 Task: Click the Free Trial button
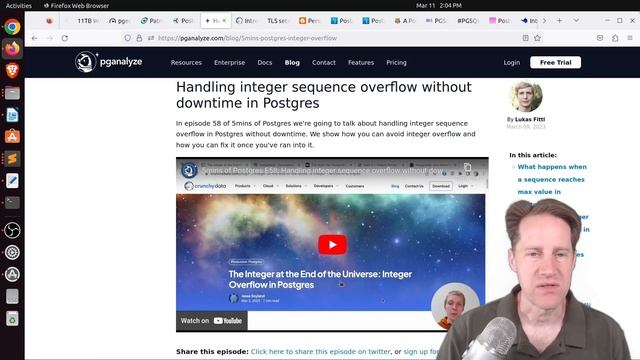click(555, 62)
